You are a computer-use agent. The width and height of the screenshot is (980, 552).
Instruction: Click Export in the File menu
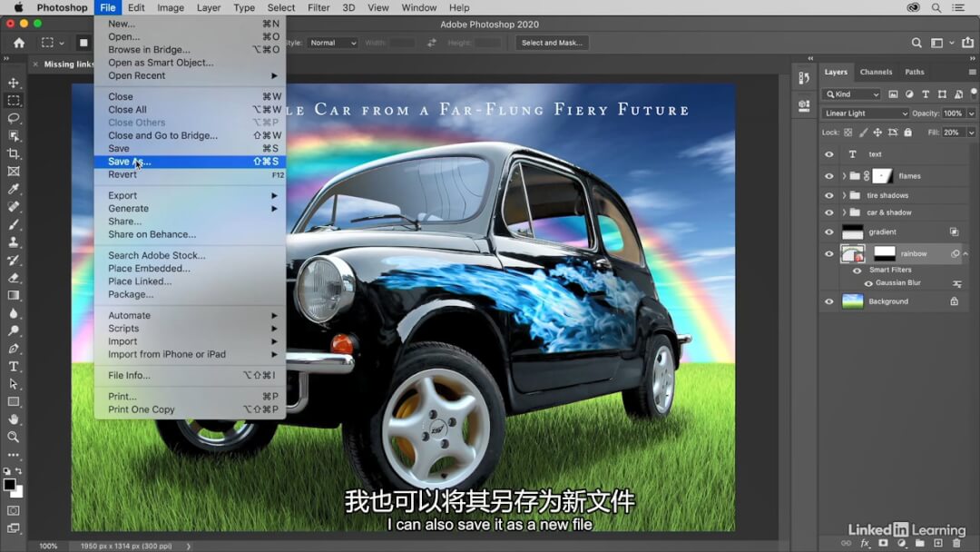(x=190, y=196)
